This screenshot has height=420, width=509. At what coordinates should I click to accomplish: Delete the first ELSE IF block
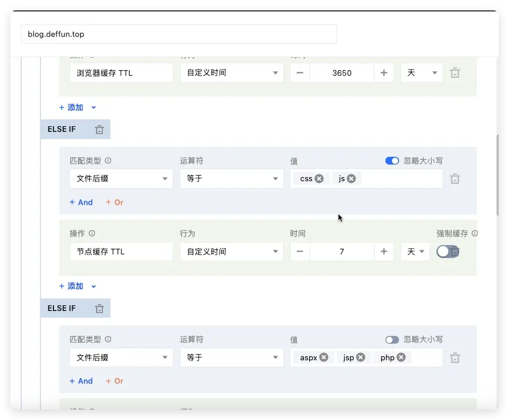(x=99, y=129)
